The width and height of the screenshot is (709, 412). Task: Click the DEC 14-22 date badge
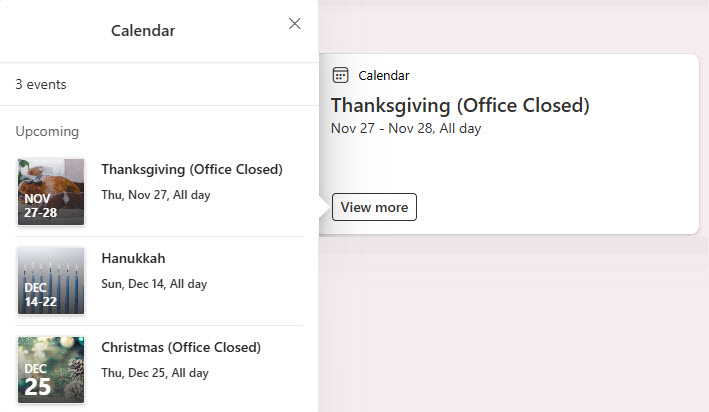(37, 294)
